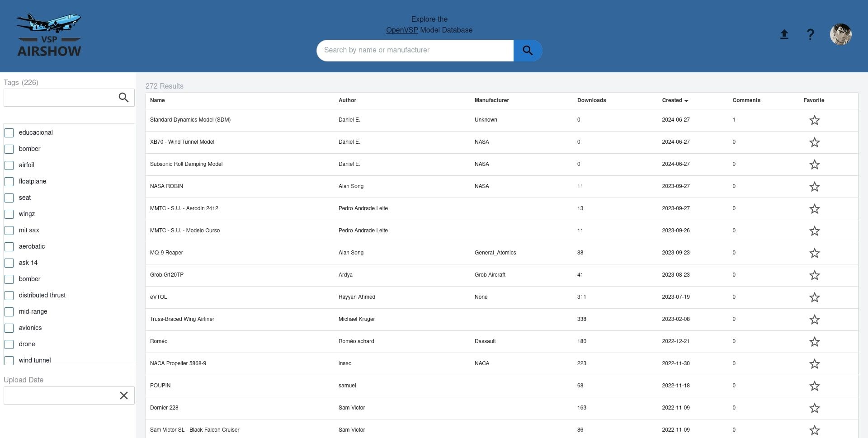Sort by the Created column arrow
The image size is (868, 438).
click(686, 101)
